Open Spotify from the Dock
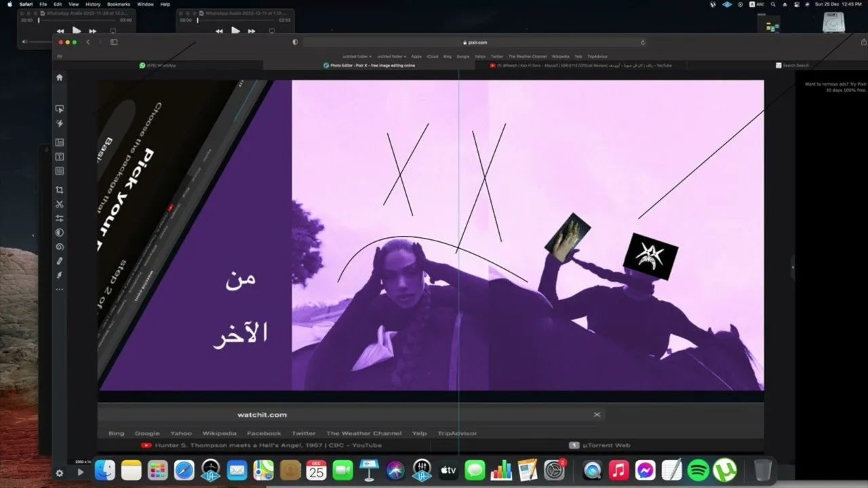This screenshot has height=488, width=868. click(x=698, y=470)
